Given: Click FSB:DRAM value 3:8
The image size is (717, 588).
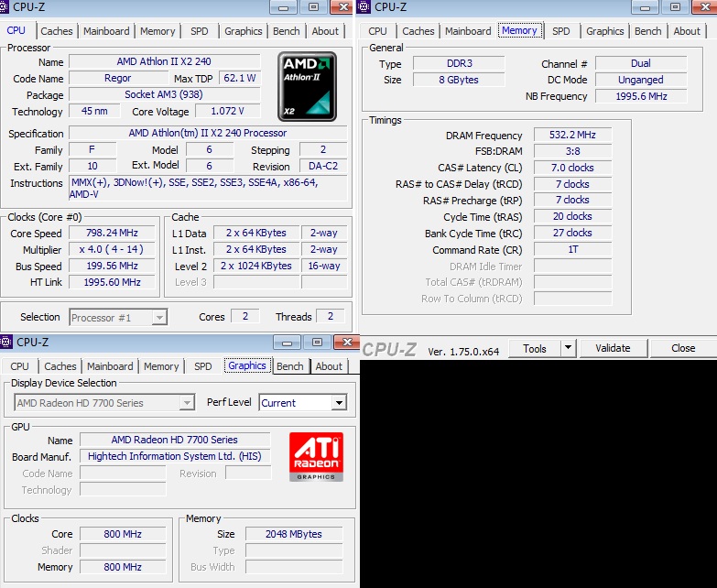Looking at the screenshot, I should [x=572, y=151].
